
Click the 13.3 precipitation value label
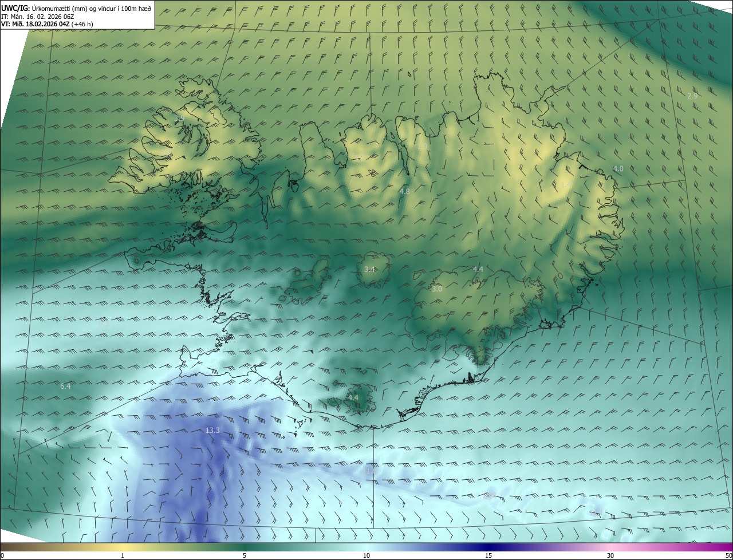pos(212,430)
